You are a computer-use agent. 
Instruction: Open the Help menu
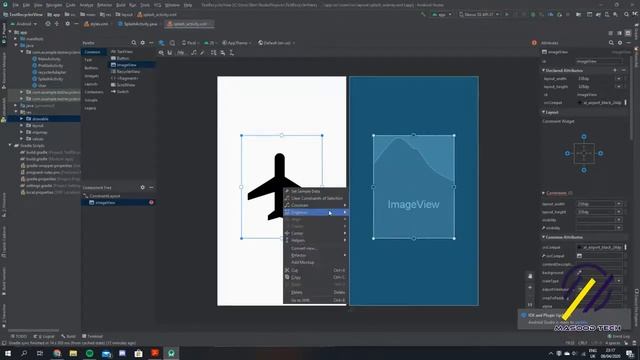click(188, 5)
